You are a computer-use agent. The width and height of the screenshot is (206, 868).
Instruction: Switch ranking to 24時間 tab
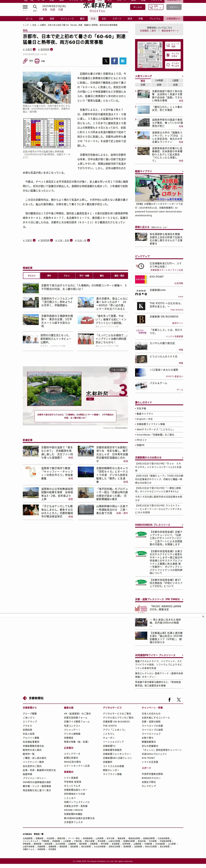coord(159,81)
